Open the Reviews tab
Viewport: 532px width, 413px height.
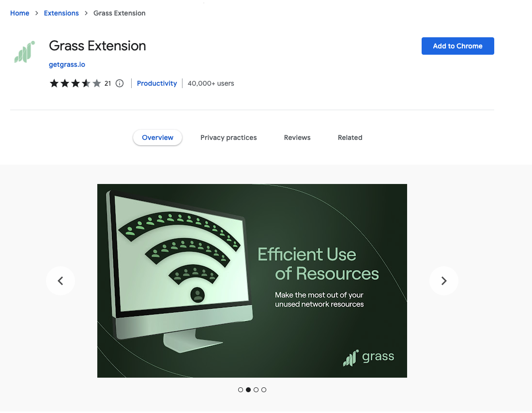pyautogui.click(x=297, y=138)
